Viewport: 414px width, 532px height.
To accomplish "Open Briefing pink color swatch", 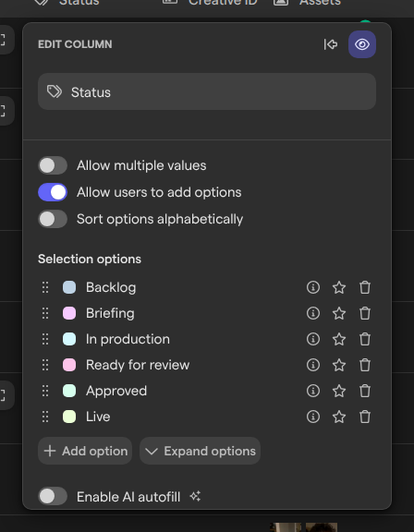I will point(69,313).
